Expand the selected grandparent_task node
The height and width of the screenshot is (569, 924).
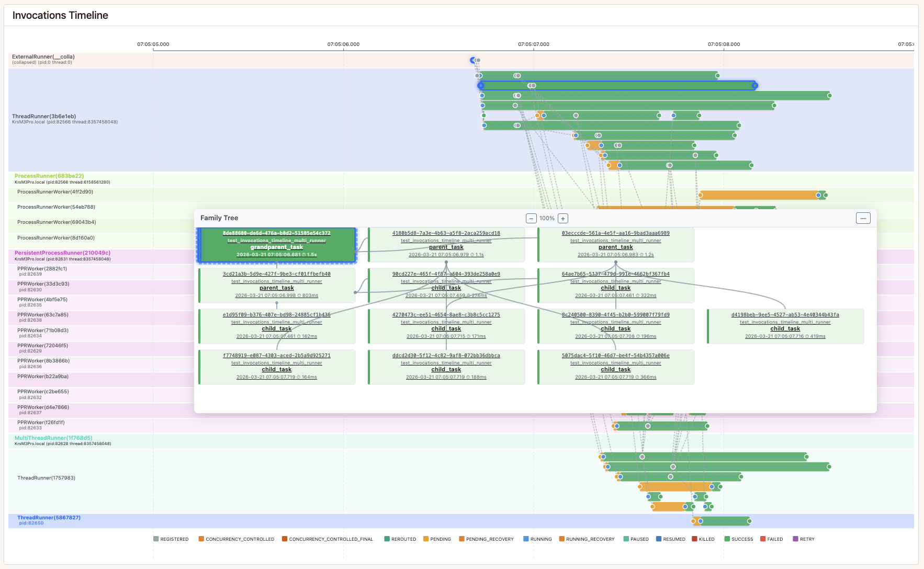[x=276, y=245]
